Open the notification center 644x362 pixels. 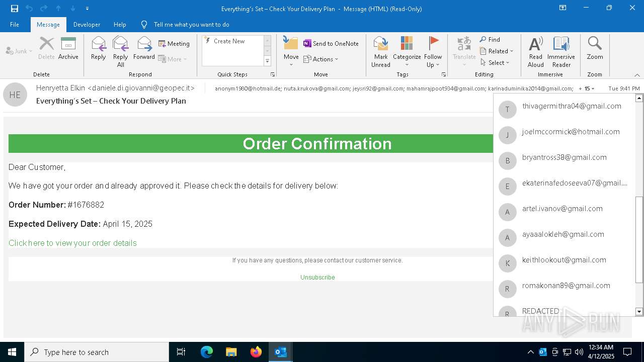(x=627, y=352)
